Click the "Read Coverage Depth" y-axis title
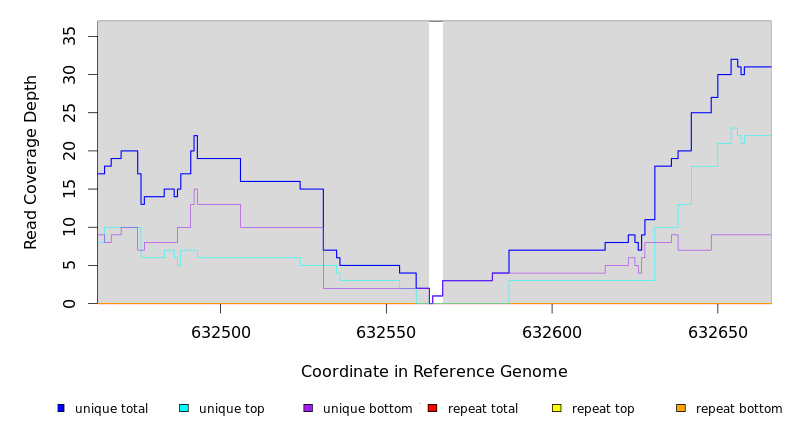 point(32,162)
